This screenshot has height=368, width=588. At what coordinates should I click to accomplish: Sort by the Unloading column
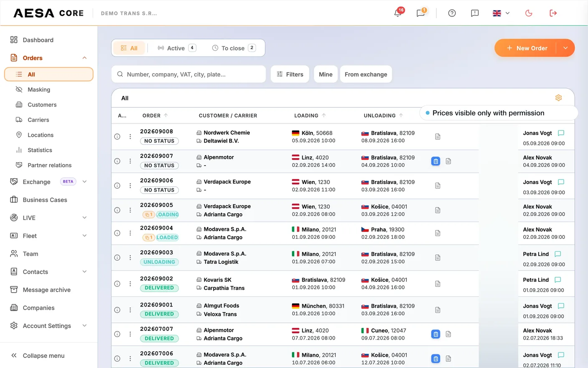point(383,115)
